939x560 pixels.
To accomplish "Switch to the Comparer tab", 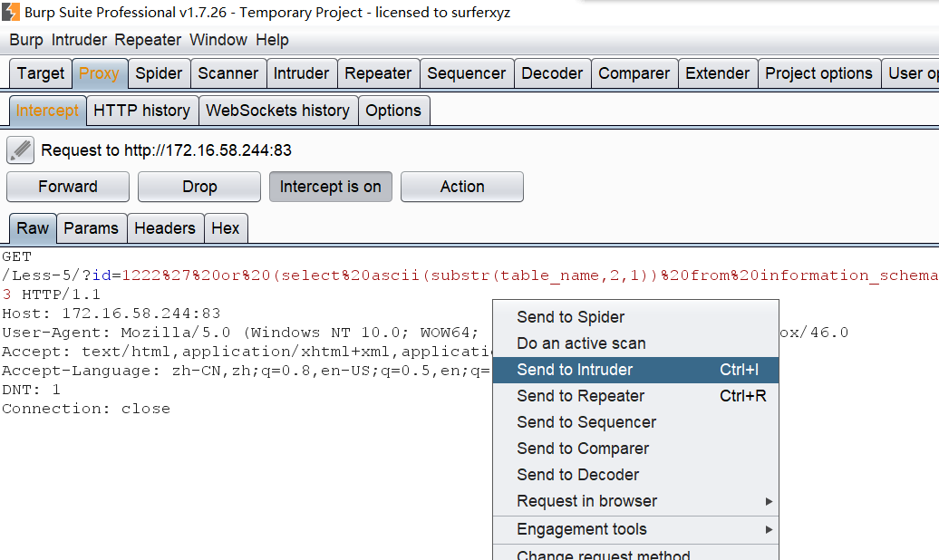I will pyautogui.click(x=634, y=73).
